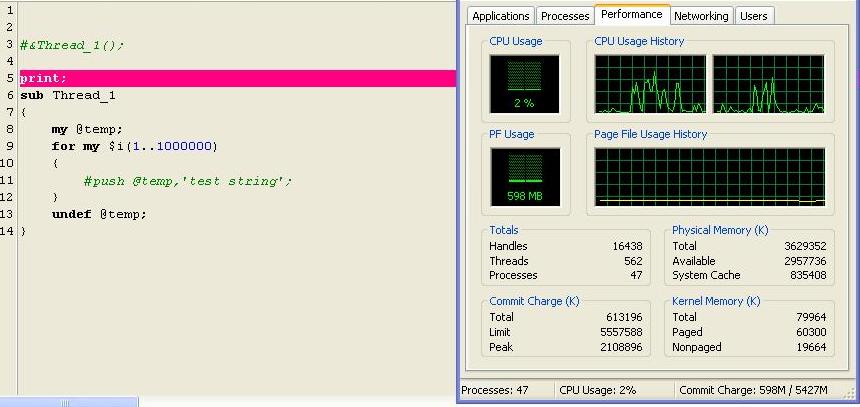
Task: Click the 'sub Thread_1' code line
Action: coord(68,95)
